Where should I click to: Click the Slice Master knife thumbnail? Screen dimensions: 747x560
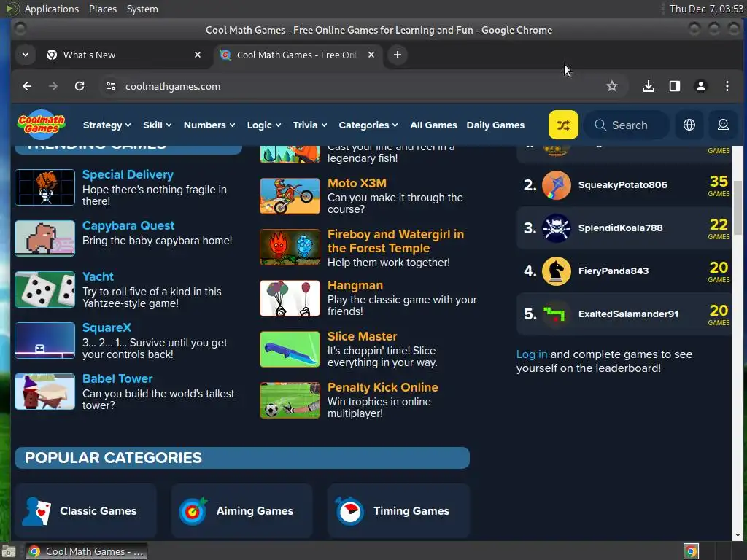click(290, 349)
